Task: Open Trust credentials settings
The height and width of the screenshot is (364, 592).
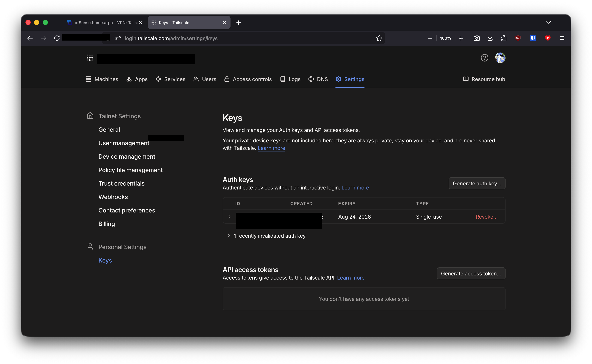Action: (x=121, y=183)
